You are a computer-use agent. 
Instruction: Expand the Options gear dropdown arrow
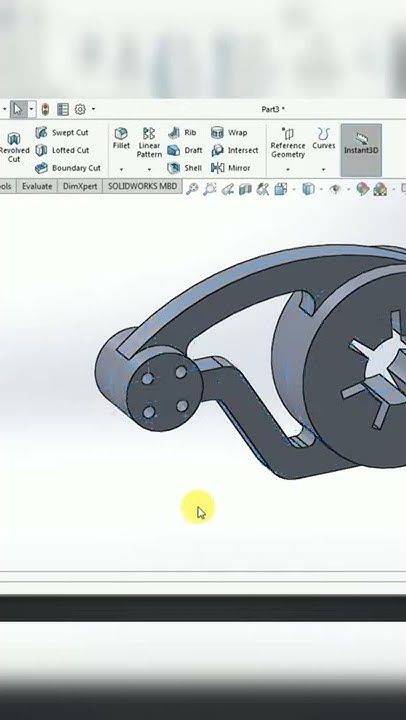[93, 109]
